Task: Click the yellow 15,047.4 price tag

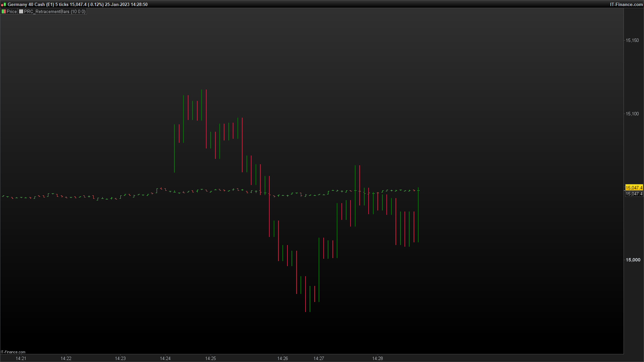Action: [634, 188]
